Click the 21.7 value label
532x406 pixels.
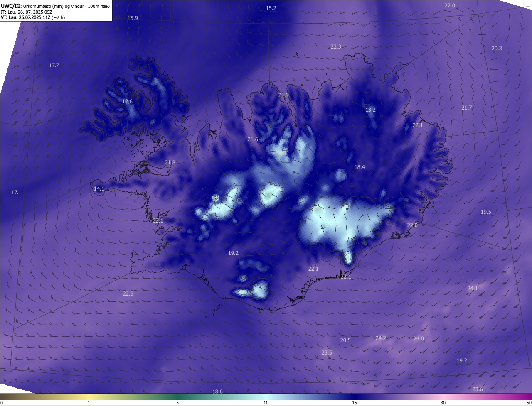click(467, 108)
